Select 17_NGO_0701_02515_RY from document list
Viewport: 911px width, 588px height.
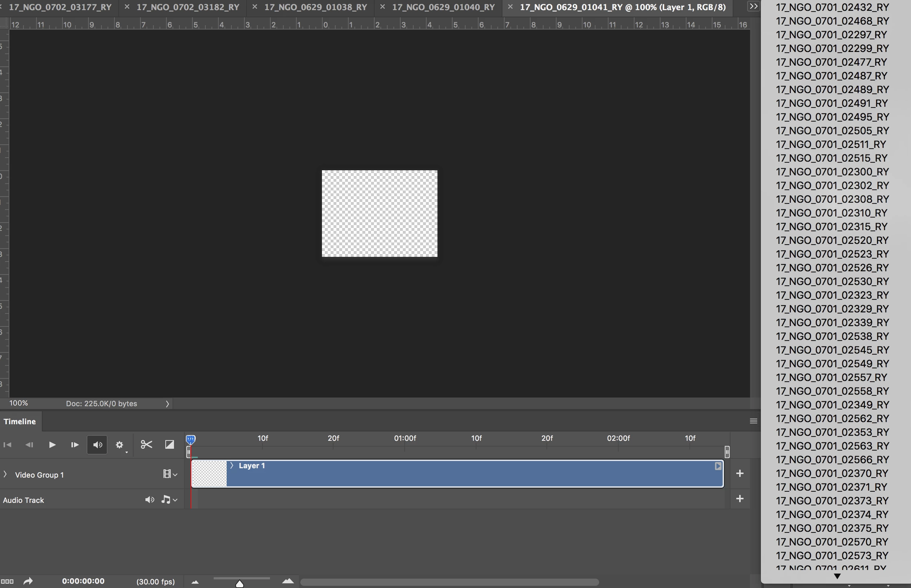pyautogui.click(x=832, y=158)
